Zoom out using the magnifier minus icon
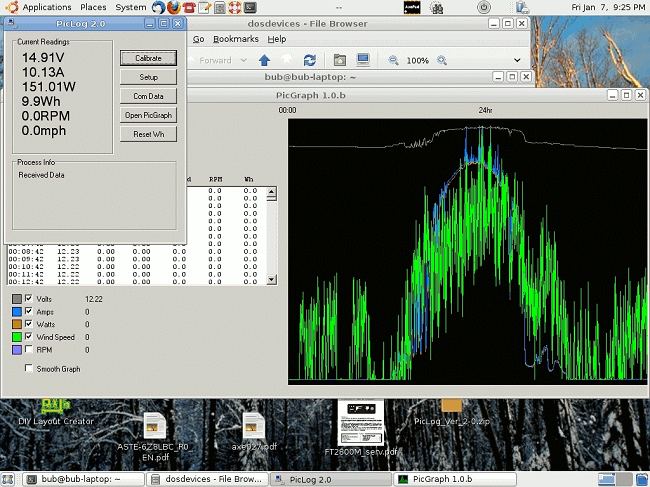 [x=393, y=60]
